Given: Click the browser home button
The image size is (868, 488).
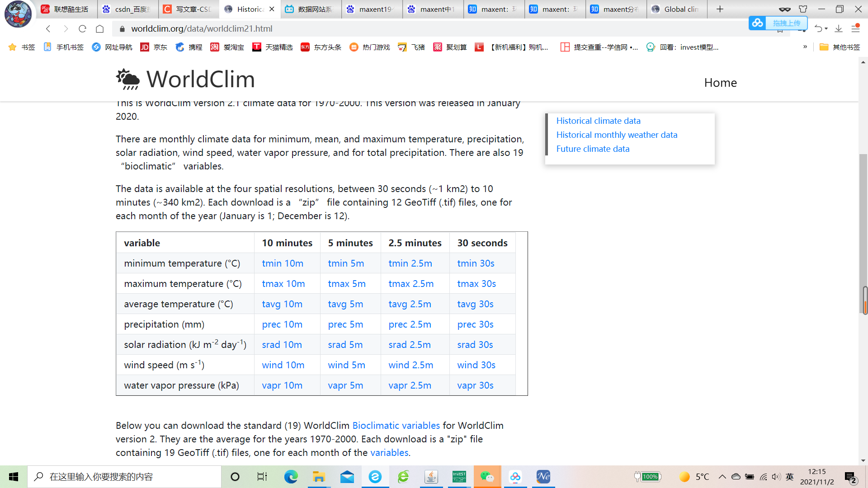Looking at the screenshot, I should [x=99, y=28].
